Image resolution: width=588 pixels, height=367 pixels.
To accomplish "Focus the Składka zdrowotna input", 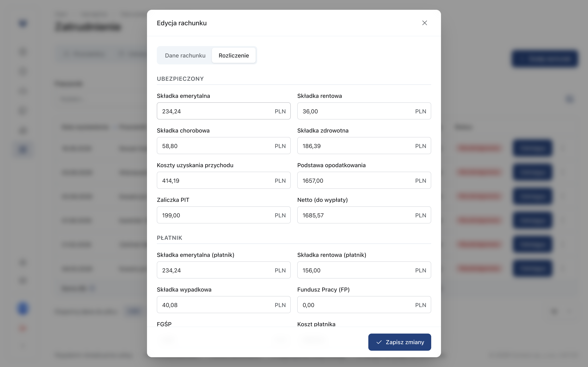I will (x=364, y=146).
